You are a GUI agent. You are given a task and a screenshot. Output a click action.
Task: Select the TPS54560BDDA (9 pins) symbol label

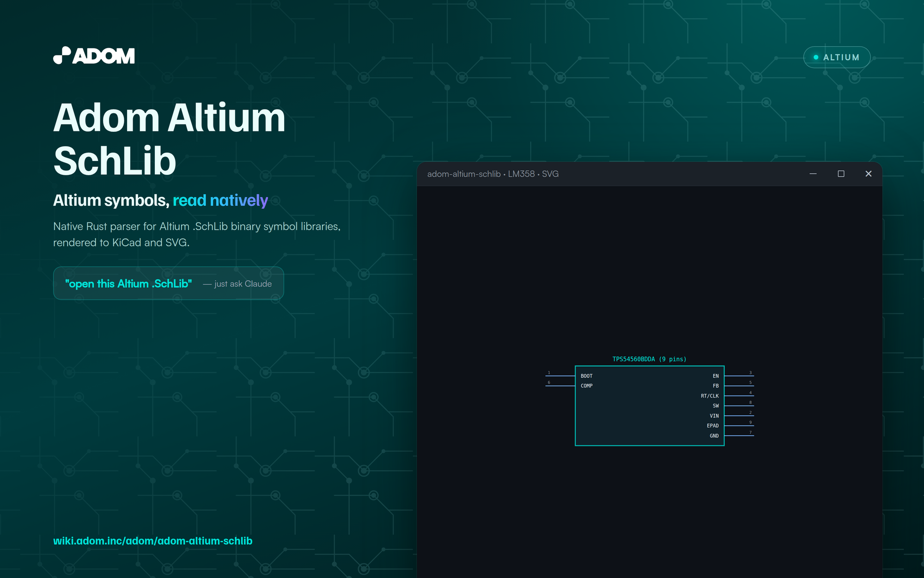[649, 359]
